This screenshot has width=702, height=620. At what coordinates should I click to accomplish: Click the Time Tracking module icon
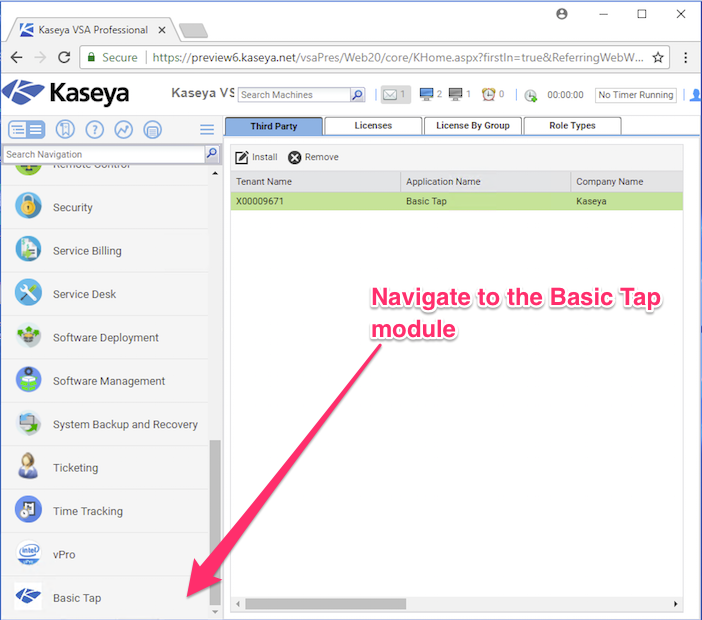click(x=28, y=509)
